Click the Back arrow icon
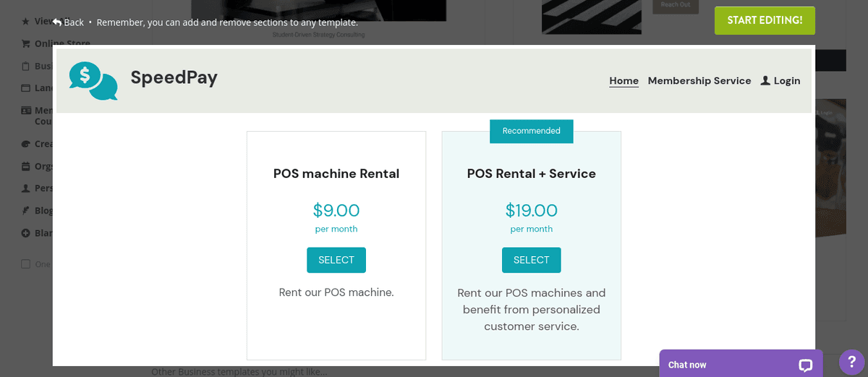Screen dimensions: 868x377 (57, 22)
